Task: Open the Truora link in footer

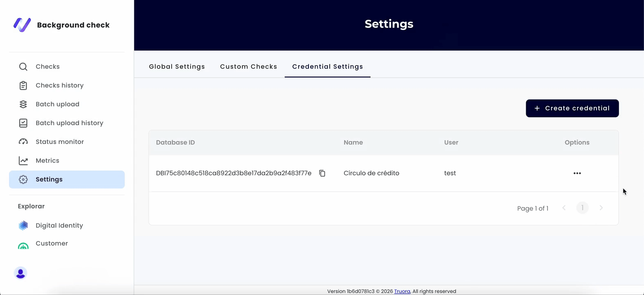Action: (402, 291)
